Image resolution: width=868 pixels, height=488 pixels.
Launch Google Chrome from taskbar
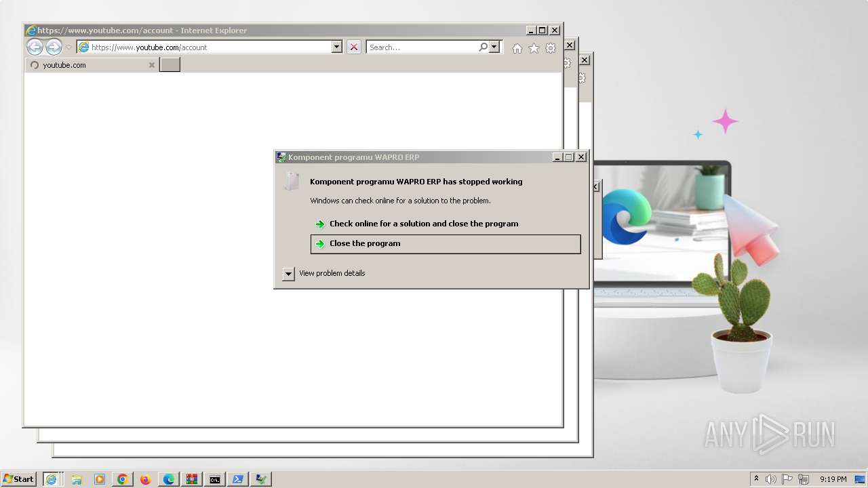(123, 479)
